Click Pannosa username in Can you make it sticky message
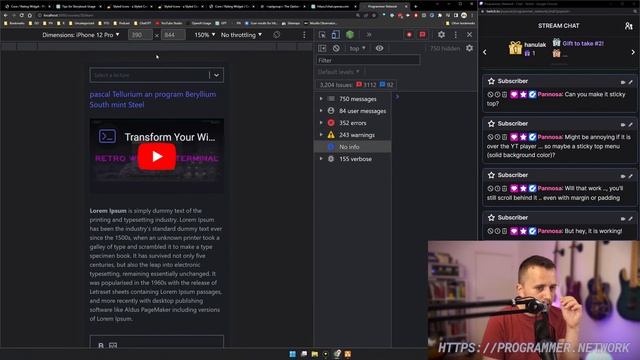 (x=550, y=94)
